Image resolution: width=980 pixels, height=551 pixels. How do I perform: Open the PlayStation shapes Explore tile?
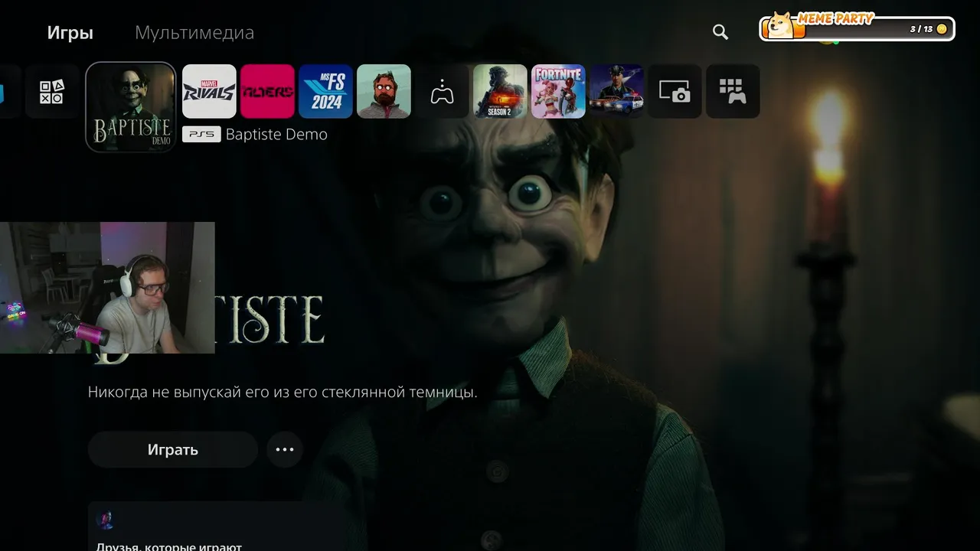point(51,91)
